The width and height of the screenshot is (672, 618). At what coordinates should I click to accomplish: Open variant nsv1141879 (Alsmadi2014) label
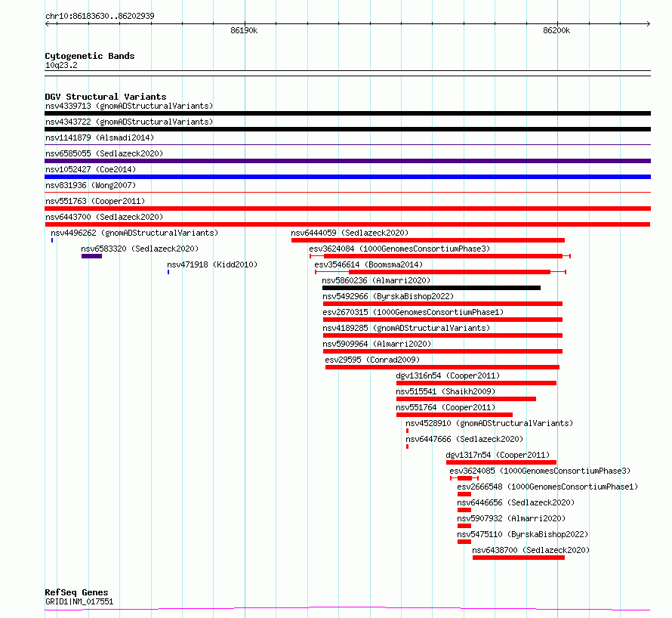pyautogui.click(x=100, y=138)
